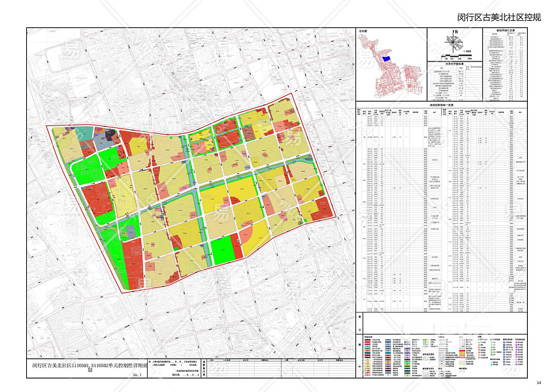Click the 规划用地汇总表 table heading
Screen dimensions: 554x392
coord(505,31)
